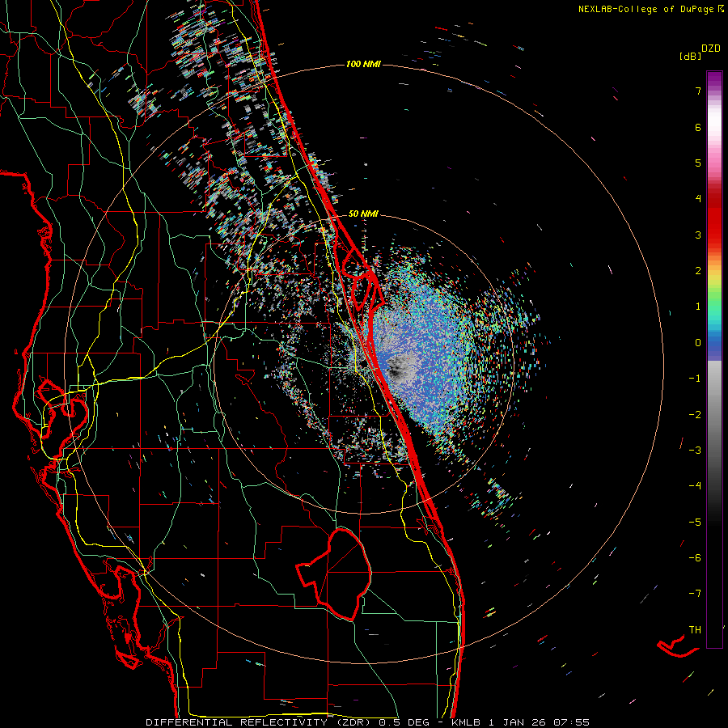Click the -3 value on the colorbar scale

(695, 451)
